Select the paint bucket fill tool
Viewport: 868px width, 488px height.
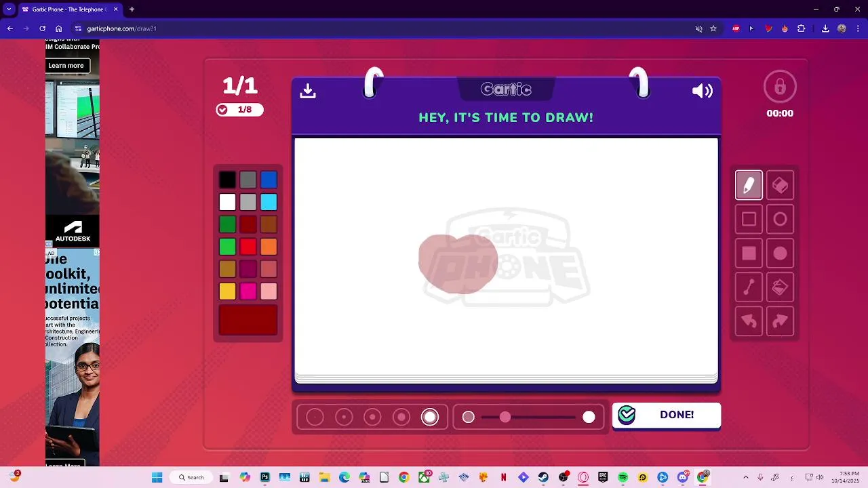pyautogui.click(x=780, y=287)
